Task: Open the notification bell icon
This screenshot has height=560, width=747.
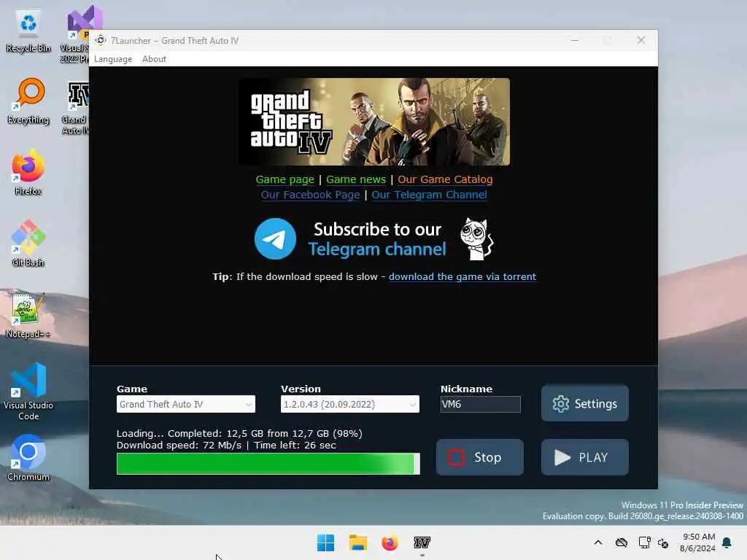Action: (727, 542)
